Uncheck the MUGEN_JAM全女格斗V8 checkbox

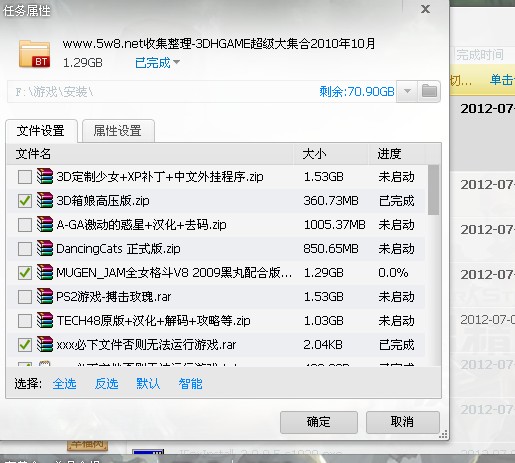click(x=25, y=273)
